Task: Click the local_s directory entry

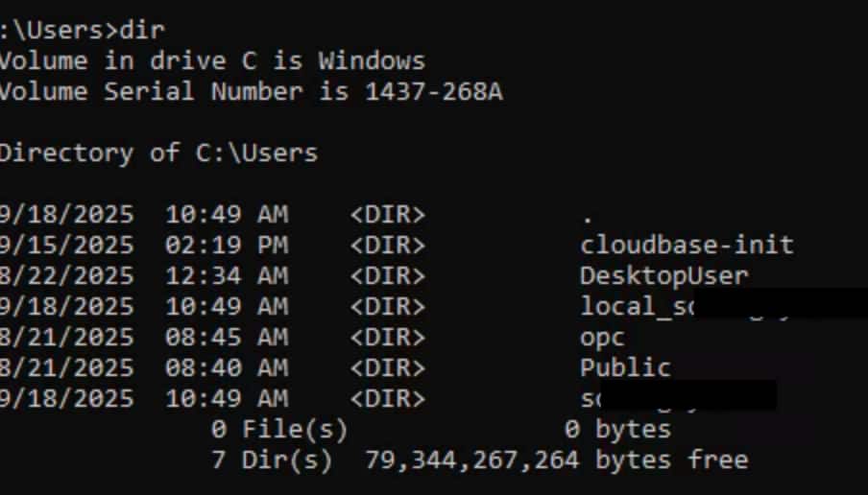Action: [x=634, y=306]
